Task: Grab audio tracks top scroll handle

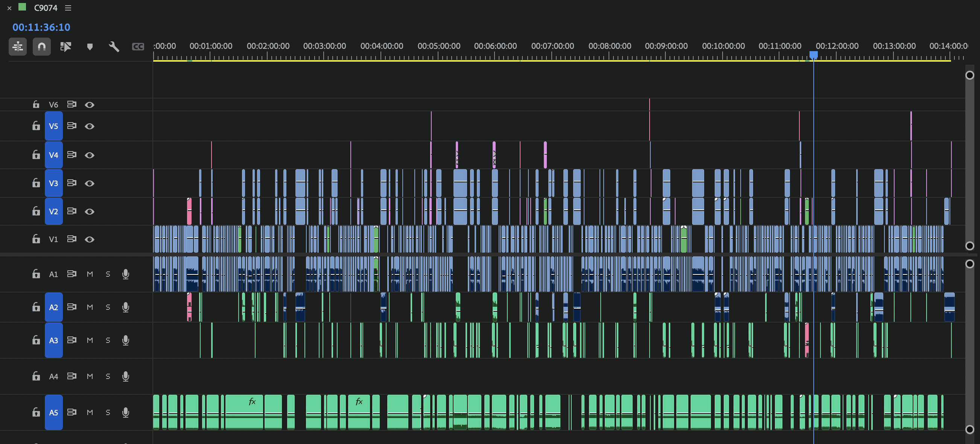Action: click(x=970, y=264)
